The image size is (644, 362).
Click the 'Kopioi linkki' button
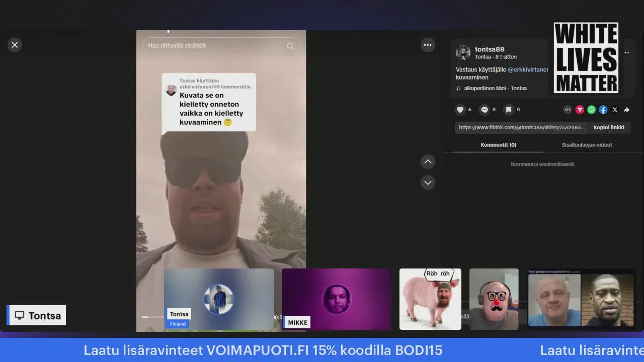pyautogui.click(x=609, y=127)
